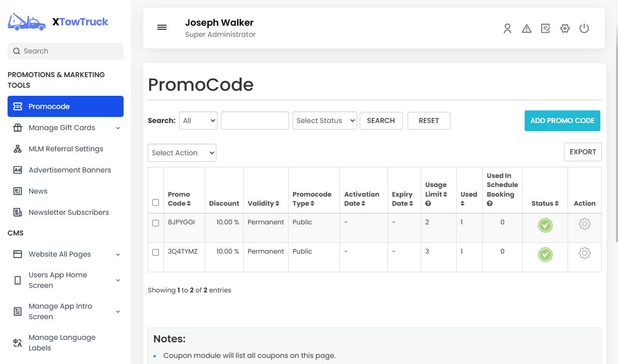Select the MLM Referral Settings hierarchy icon

click(x=17, y=149)
